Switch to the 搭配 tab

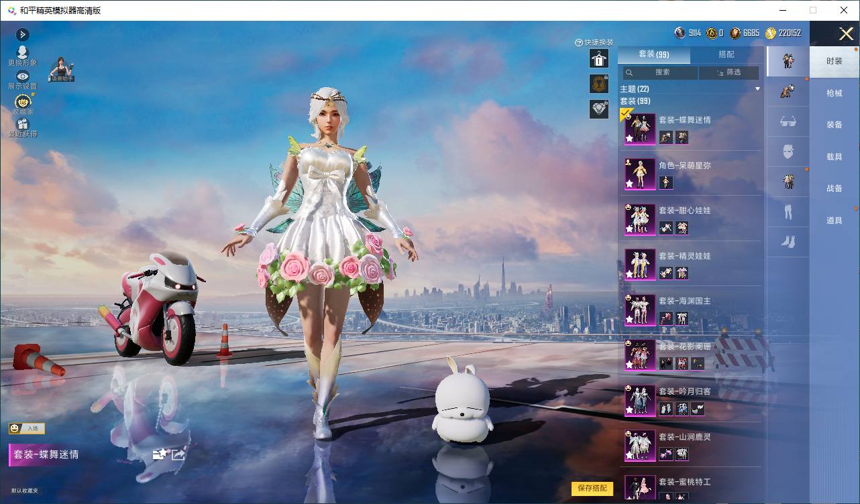click(x=727, y=54)
